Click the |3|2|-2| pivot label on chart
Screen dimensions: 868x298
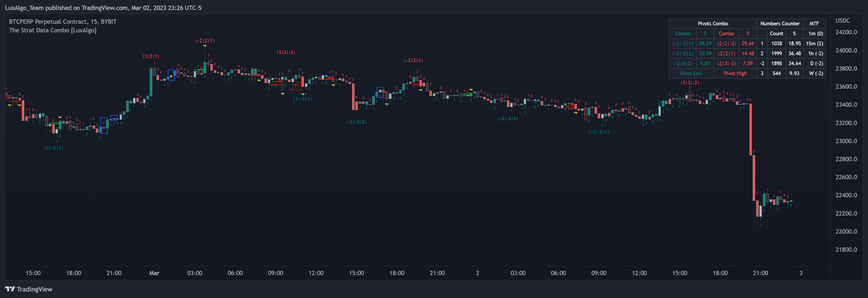(x=286, y=53)
